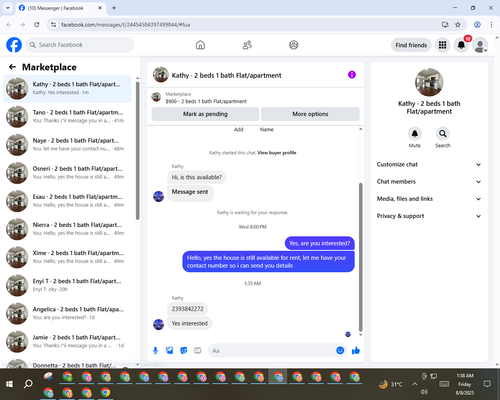The width and height of the screenshot is (500, 400).
Task: Open the Friends icon in top navigation
Action: pos(247,45)
